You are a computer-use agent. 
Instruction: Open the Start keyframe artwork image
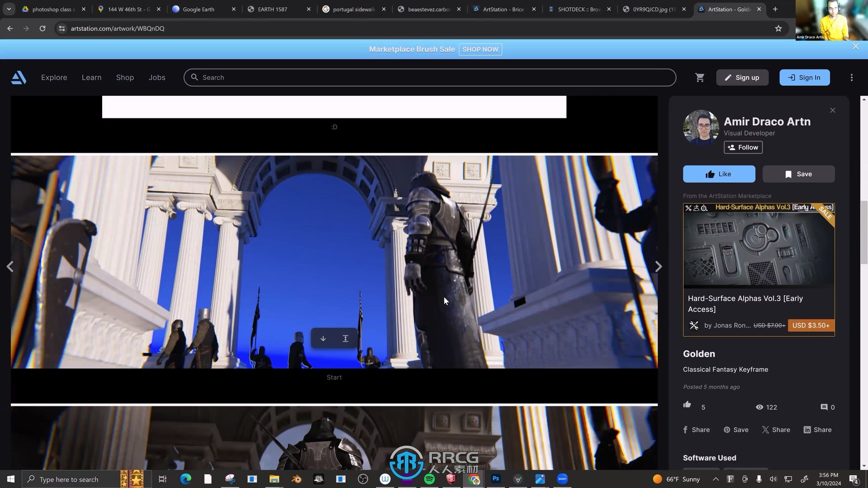click(x=334, y=262)
